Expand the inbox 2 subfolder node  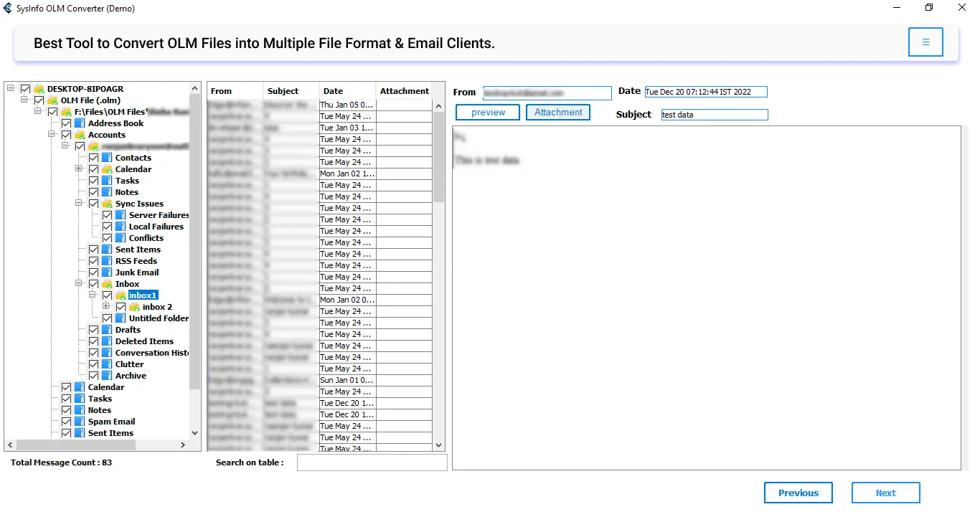coord(106,307)
